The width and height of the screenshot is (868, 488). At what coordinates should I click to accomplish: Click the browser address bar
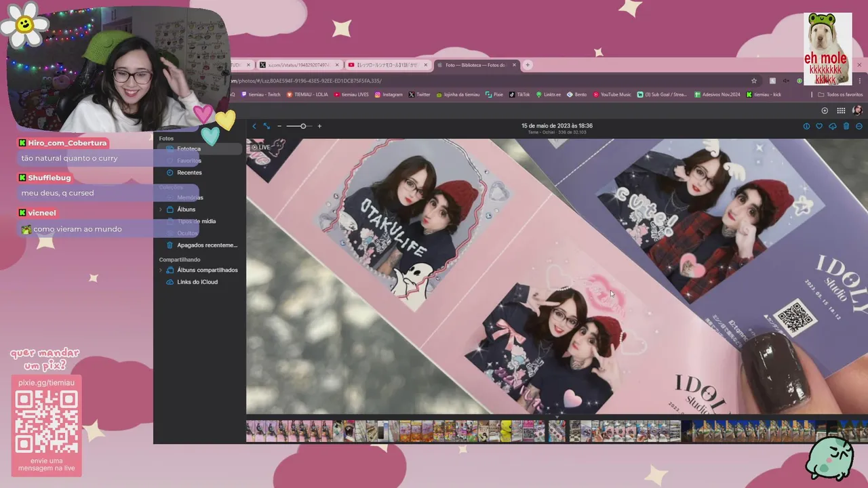488,81
